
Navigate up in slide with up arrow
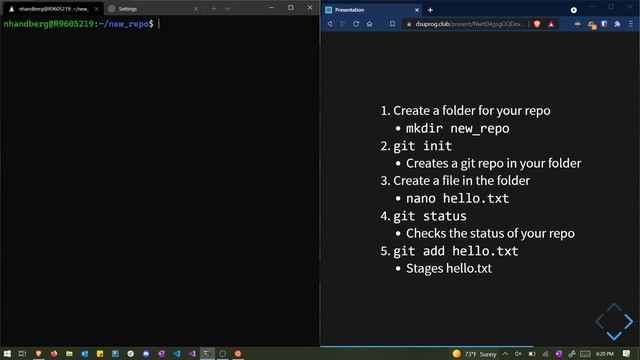(x=613, y=307)
